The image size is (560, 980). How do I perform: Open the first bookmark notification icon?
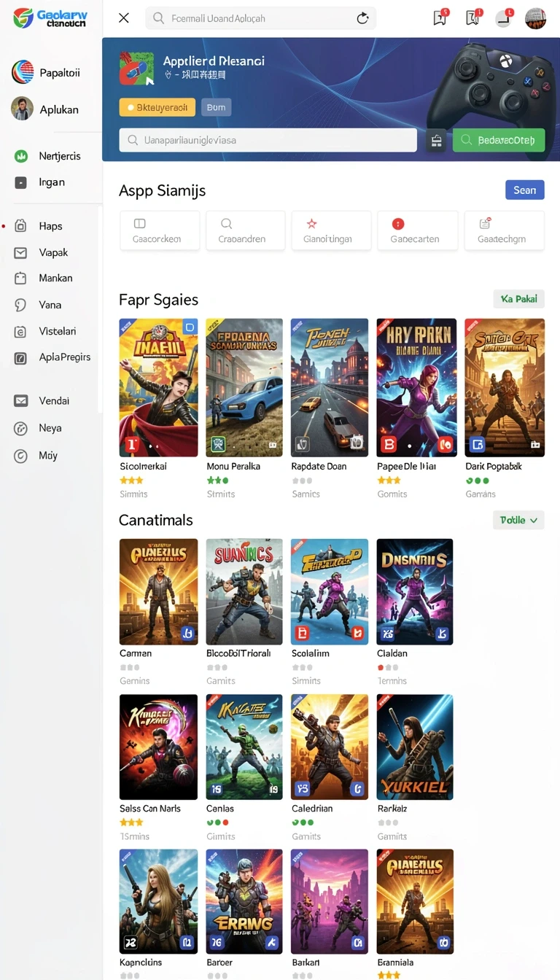pyautogui.click(x=440, y=17)
